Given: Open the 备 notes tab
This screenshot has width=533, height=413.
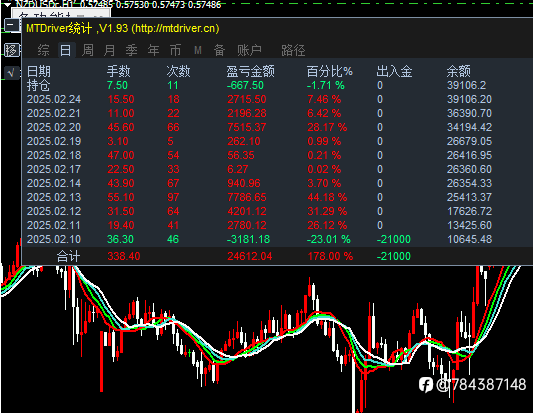Looking at the screenshot, I should [219, 50].
